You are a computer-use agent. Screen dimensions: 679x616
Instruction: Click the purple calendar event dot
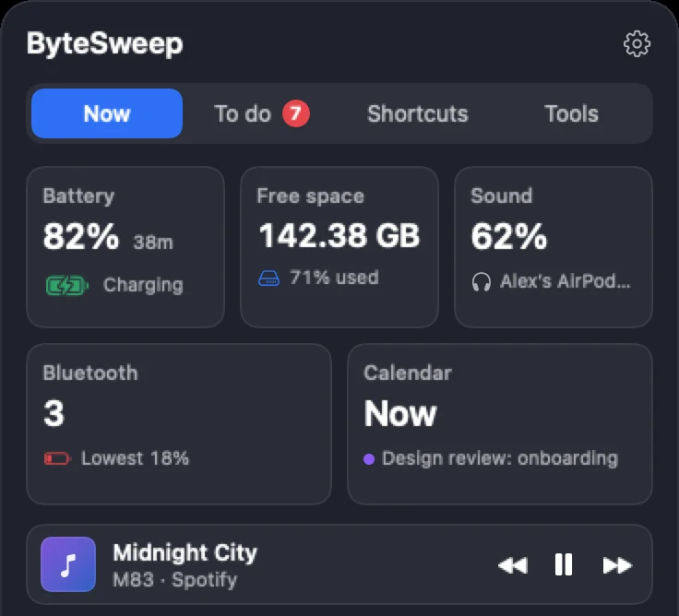pos(369,459)
